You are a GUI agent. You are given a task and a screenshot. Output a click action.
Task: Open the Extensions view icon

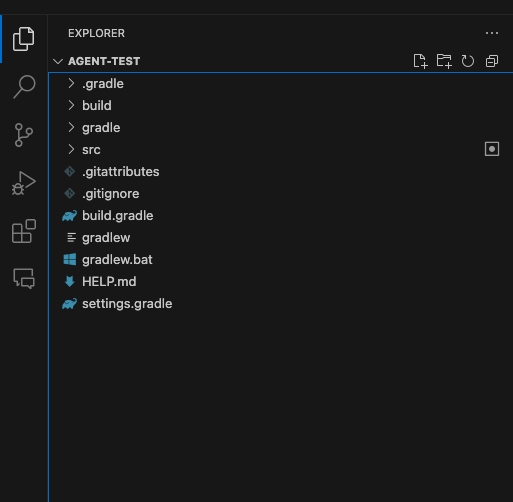pos(24,231)
